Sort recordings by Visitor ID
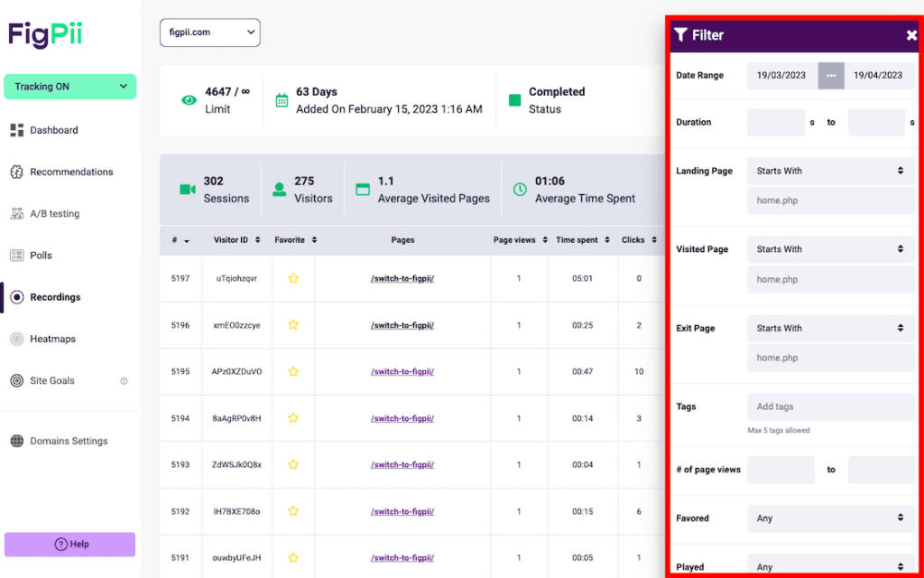This screenshot has width=924, height=578. (236, 239)
